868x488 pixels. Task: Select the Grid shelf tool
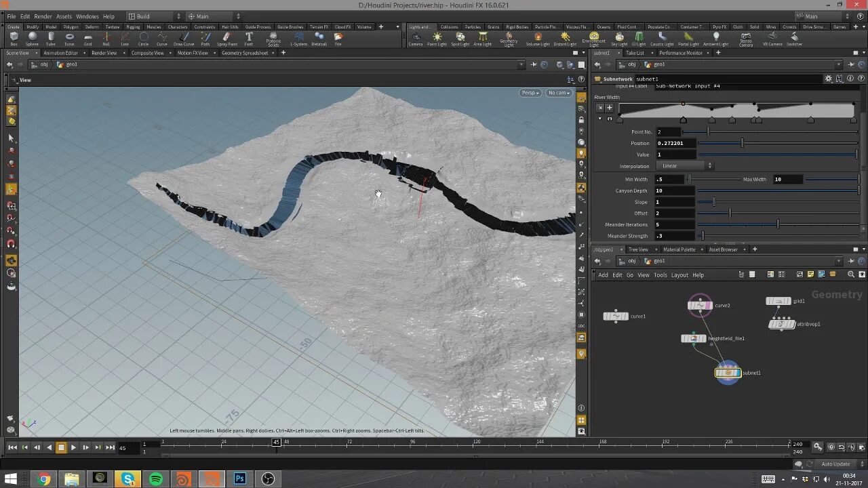tap(87, 38)
